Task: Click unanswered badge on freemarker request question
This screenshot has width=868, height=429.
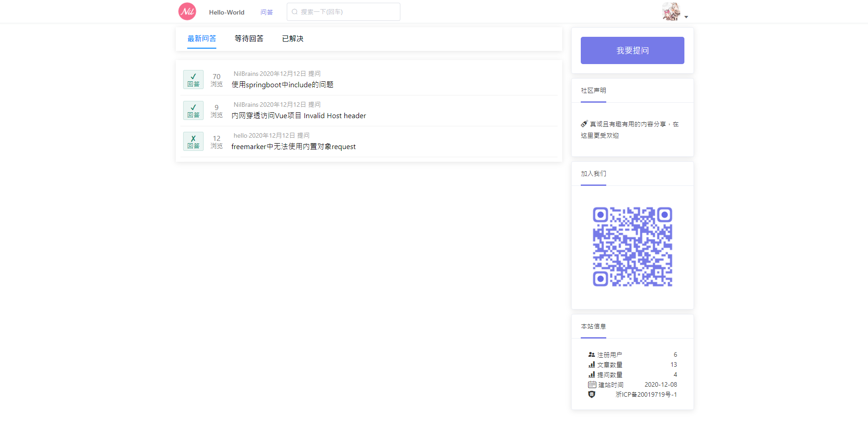Action: click(193, 141)
